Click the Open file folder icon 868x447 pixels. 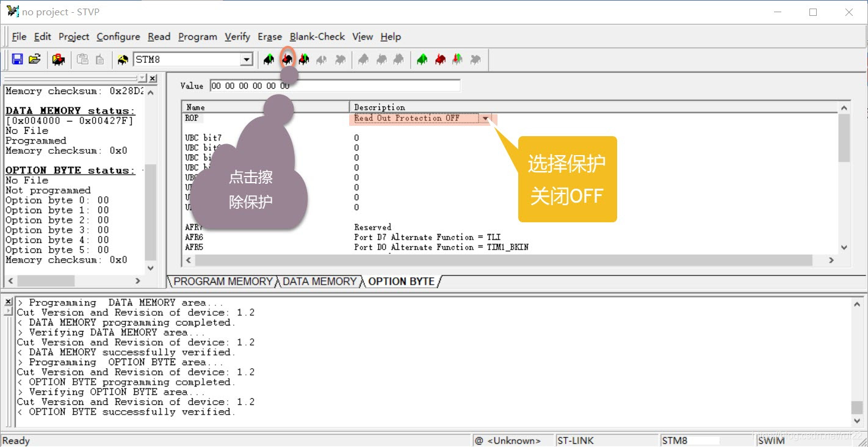35,59
